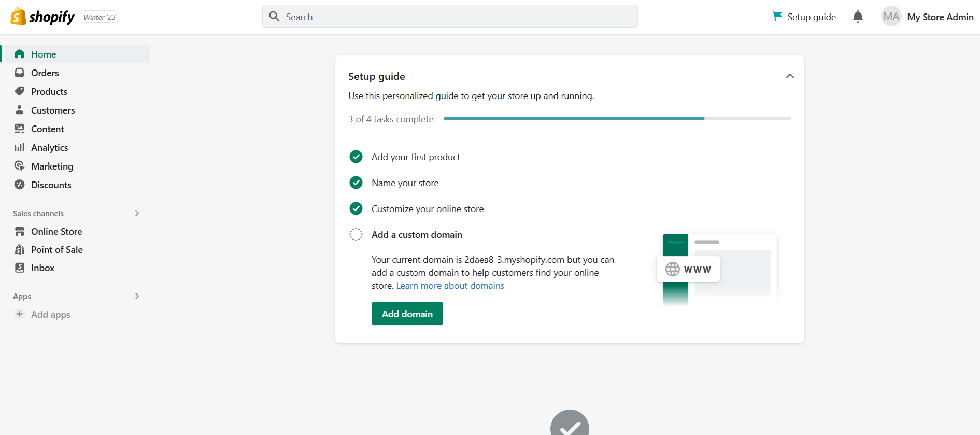Click the Online Store storefront icon
Image resolution: width=980 pixels, height=435 pixels.
[20, 231]
